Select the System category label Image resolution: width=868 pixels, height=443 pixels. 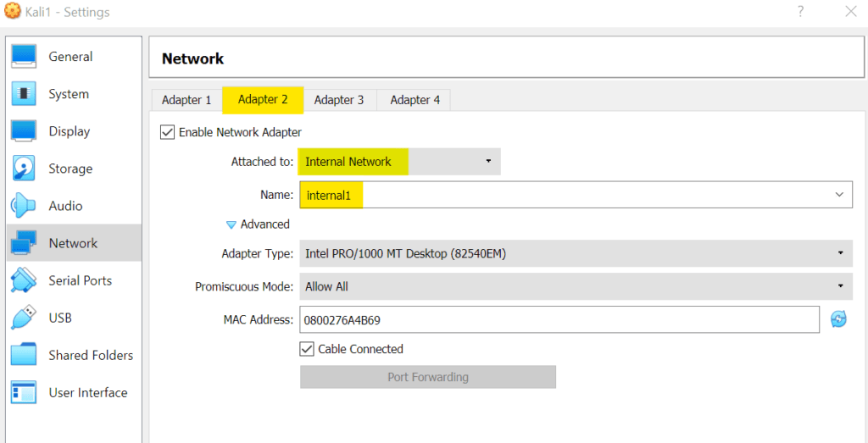pyautogui.click(x=69, y=94)
